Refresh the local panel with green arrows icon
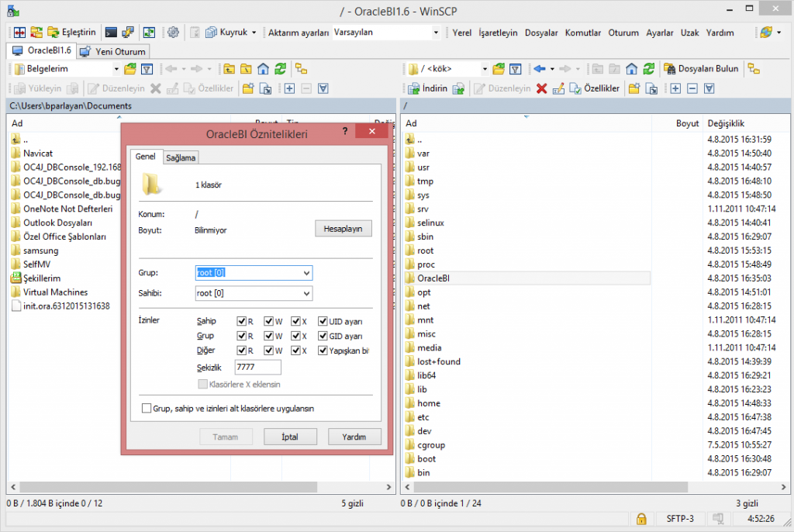Viewport: 794px width, 532px height. tap(280, 69)
